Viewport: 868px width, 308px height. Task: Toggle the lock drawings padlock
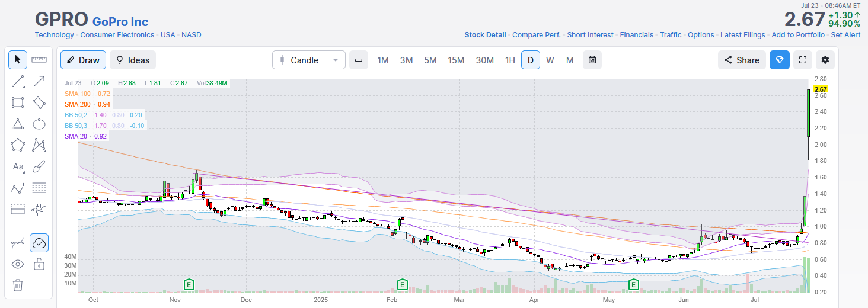pos(39,264)
